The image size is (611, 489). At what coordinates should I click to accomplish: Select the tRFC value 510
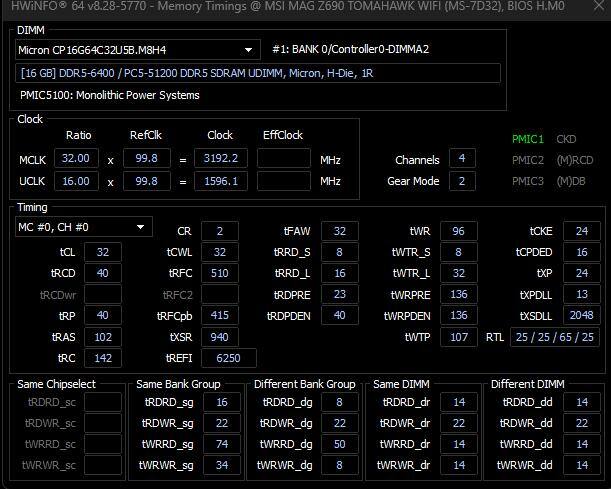[220, 273]
